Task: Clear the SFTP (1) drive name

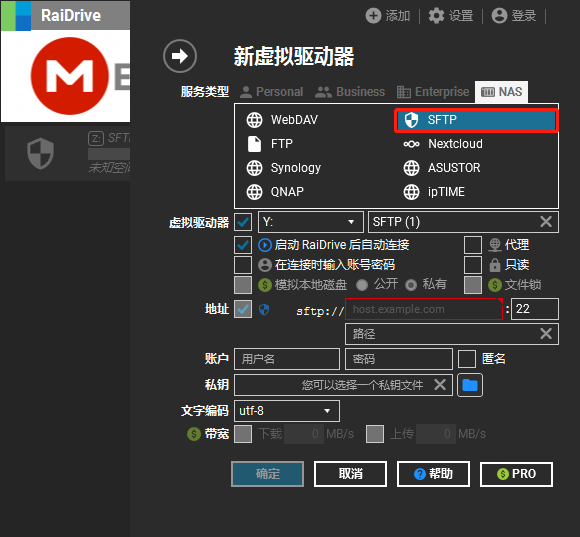Action: click(x=546, y=222)
